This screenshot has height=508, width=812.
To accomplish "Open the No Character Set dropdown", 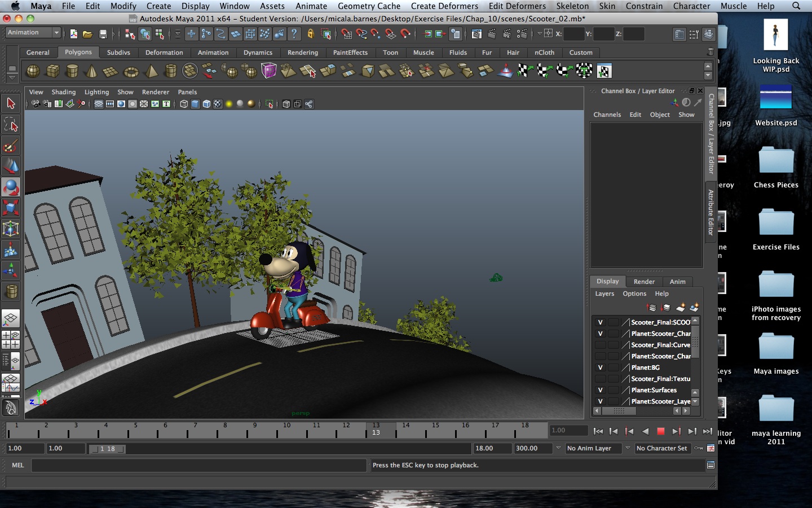I will coord(663,448).
